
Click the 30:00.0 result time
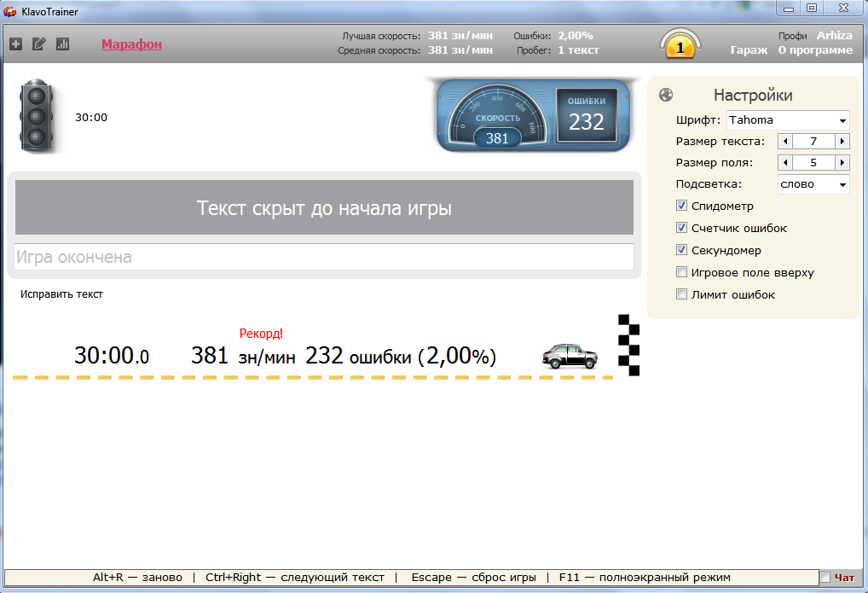(112, 356)
